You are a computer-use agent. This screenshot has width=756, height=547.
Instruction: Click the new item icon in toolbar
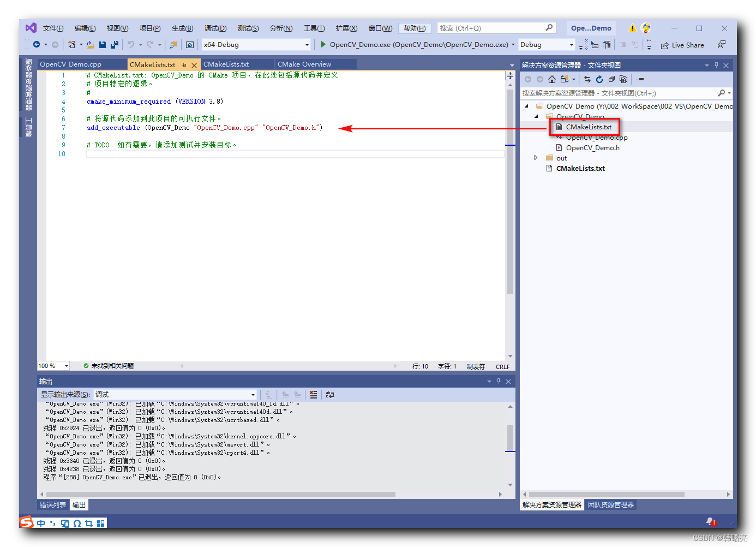(71, 45)
